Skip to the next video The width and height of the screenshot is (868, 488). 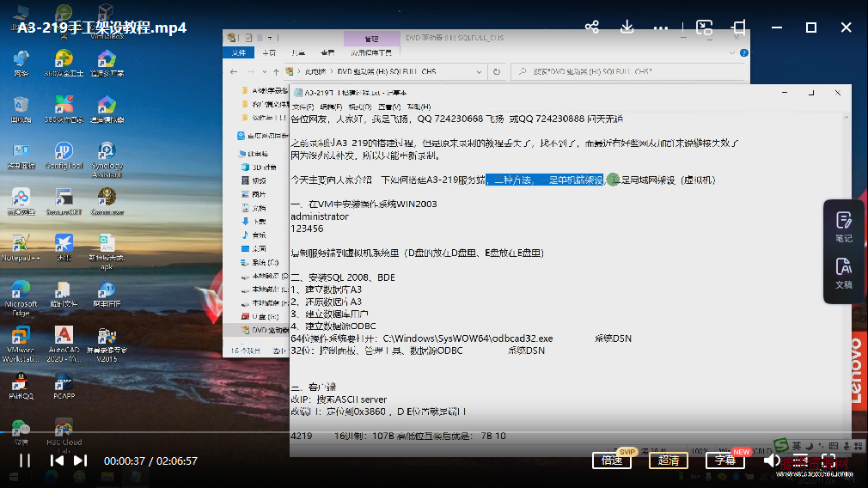click(80, 461)
